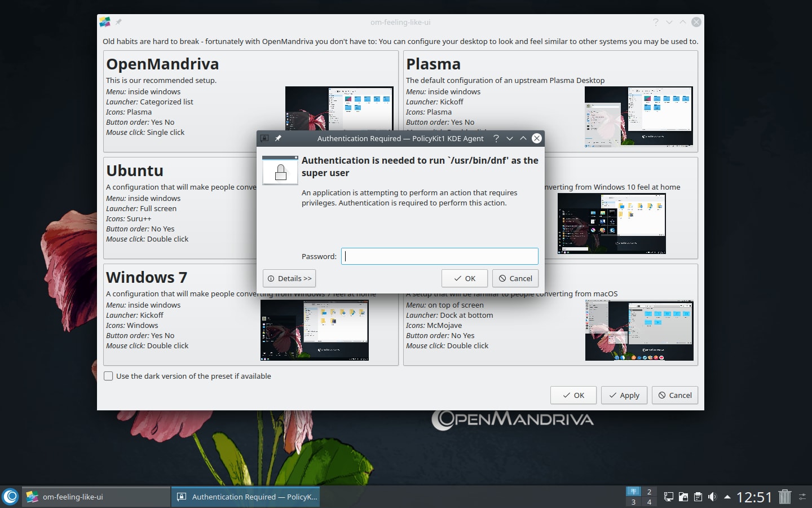Screen dimensions: 812x508
Task: Click "This is our recommended setup." text
Action: click(x=161, y=80)
